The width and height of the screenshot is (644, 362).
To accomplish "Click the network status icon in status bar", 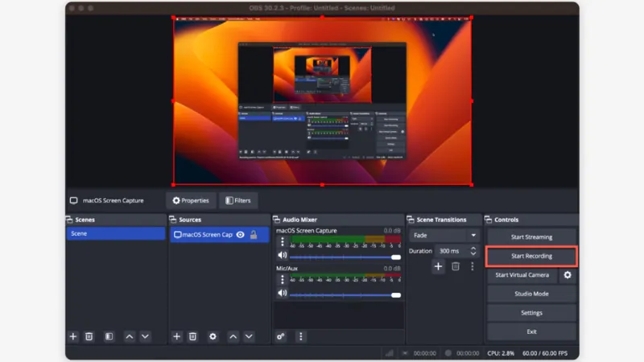I will click(x=389, y=353).
